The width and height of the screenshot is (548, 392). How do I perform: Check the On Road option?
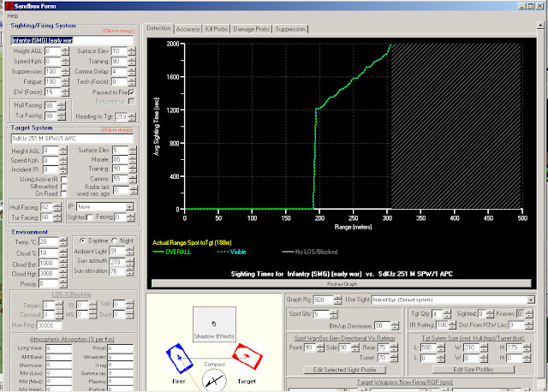point(63,193)
